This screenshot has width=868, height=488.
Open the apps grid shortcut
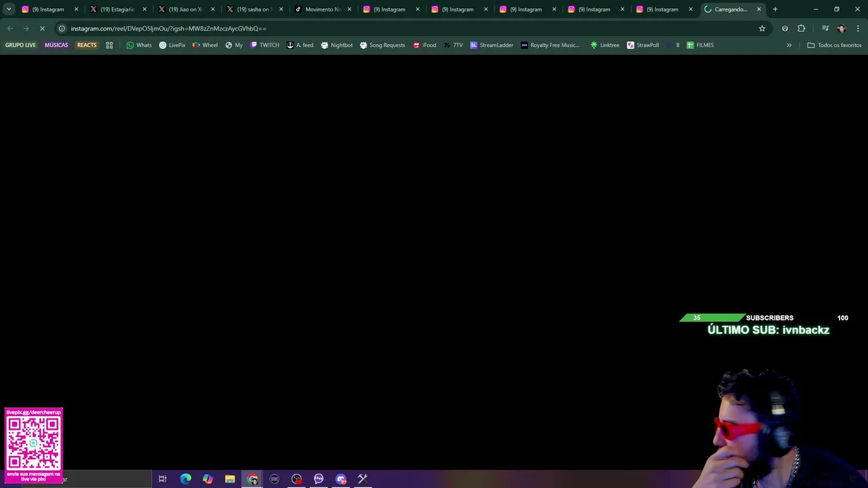[109, 45]
